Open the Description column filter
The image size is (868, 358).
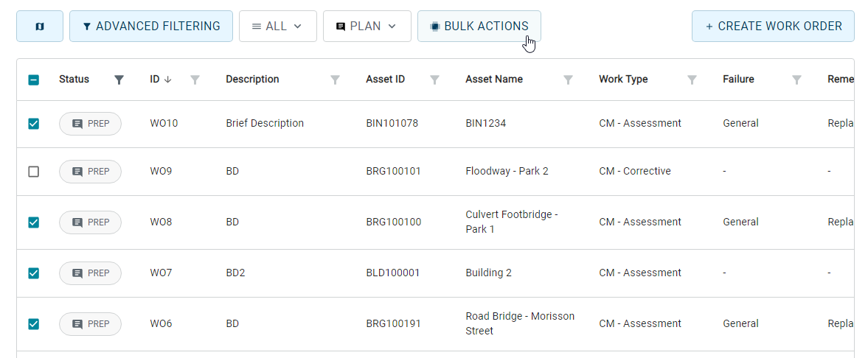pos(335,80)
